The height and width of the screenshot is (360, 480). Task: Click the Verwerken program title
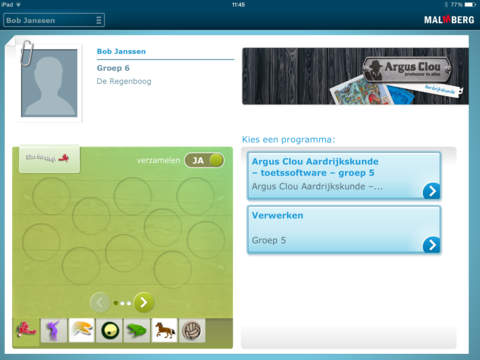click(x=277, y=215)
